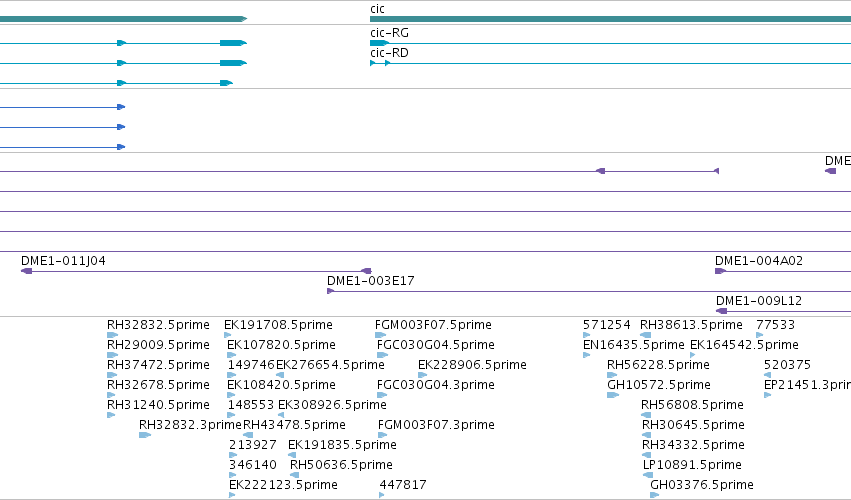This screenshot has width=851, height=500.
Task: Pick EST EK164542.5prime
Action: [744, 345]
